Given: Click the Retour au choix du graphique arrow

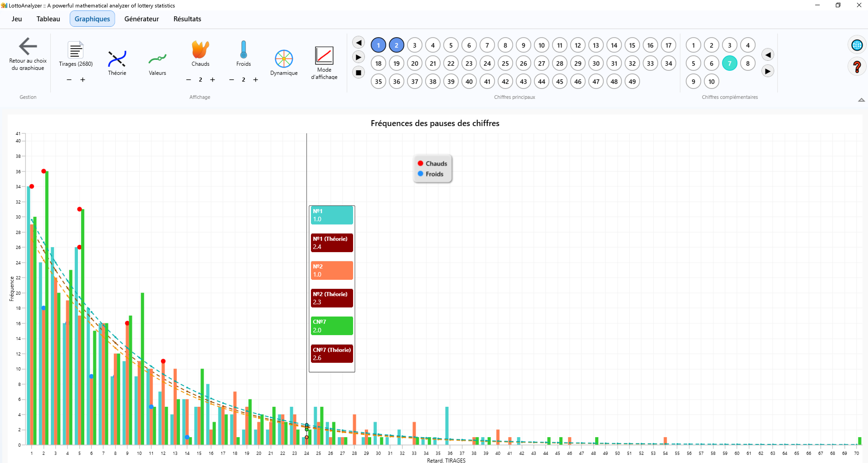Looking at the screenshot, I should (x=28, y=46).
